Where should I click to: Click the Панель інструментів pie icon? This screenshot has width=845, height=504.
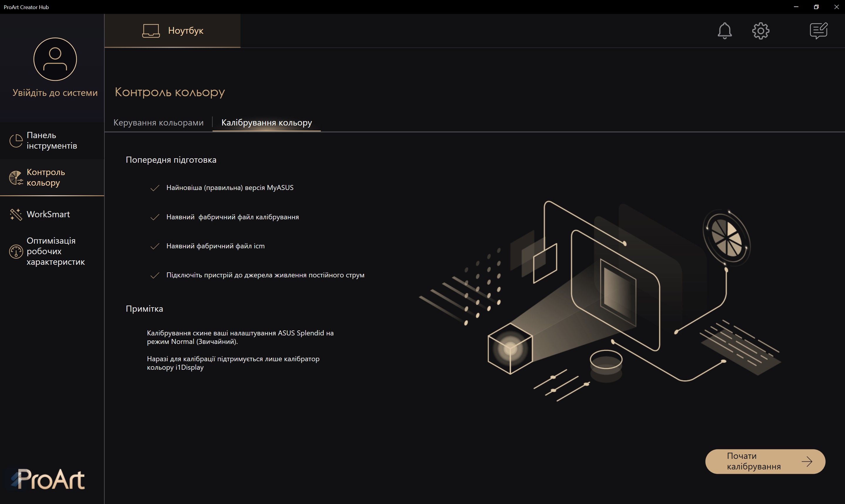pos(16,141)
